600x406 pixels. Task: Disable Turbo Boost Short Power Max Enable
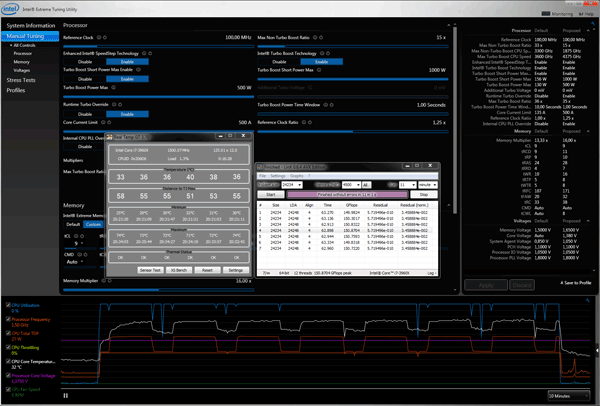[x=85, y=79]
